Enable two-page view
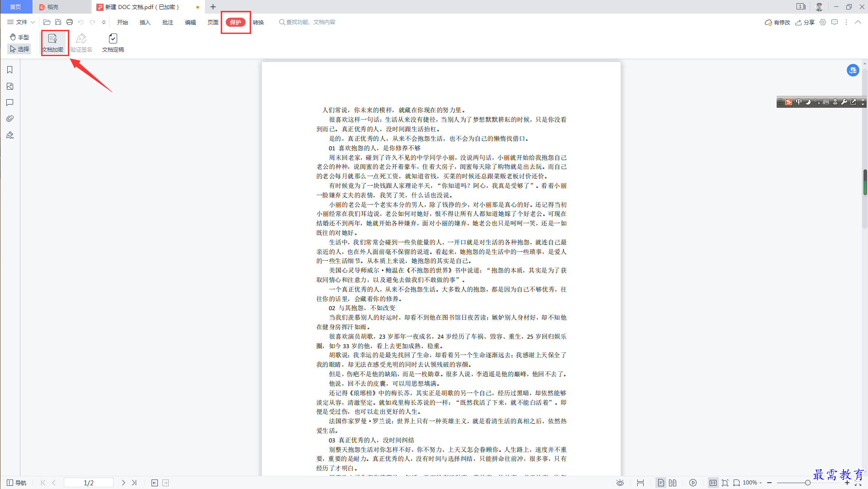This screenshot has width=868, height=489. pos(673,483)
